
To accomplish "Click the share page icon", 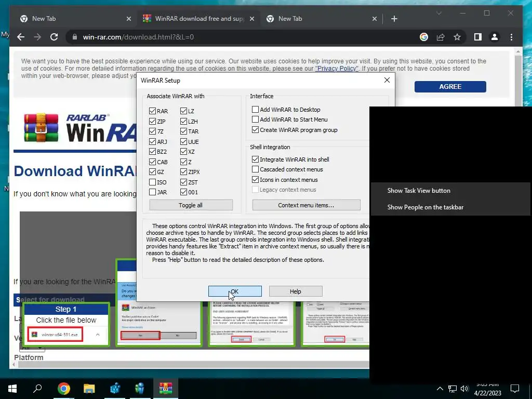I will point(441,37).
